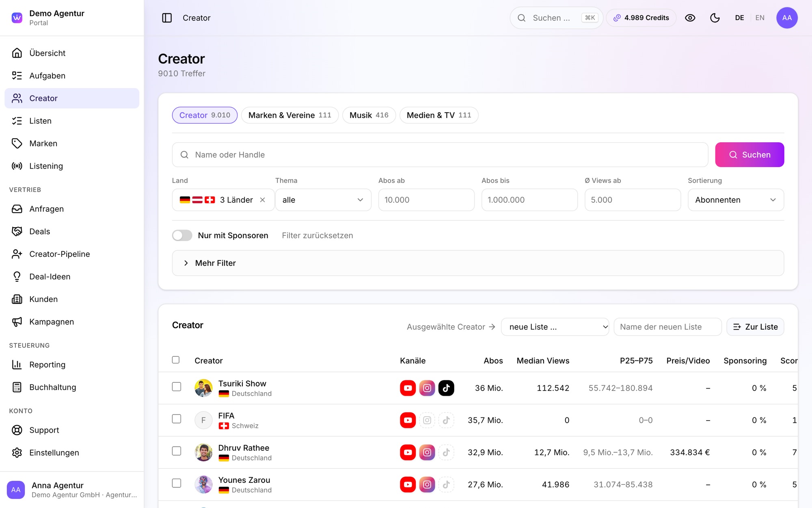Switch to dark mode moon icon
This screenshot has width=812, height=508.
715,18
